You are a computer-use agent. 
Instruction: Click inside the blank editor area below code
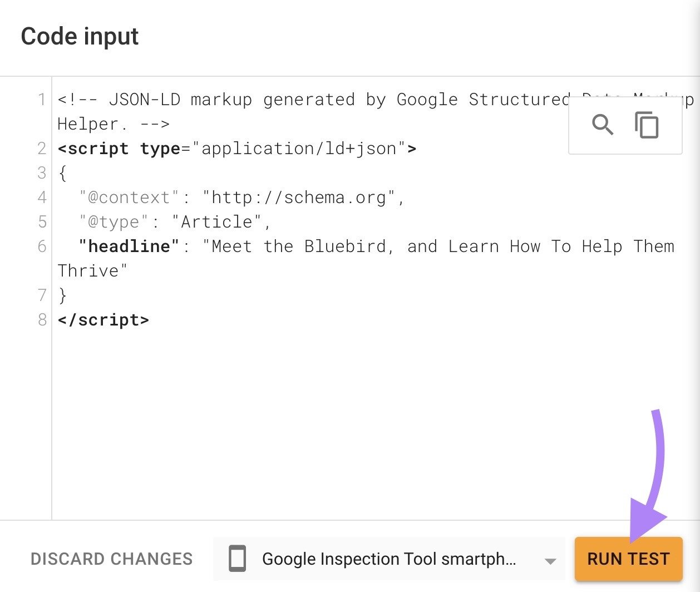click(x=334, y=417)
